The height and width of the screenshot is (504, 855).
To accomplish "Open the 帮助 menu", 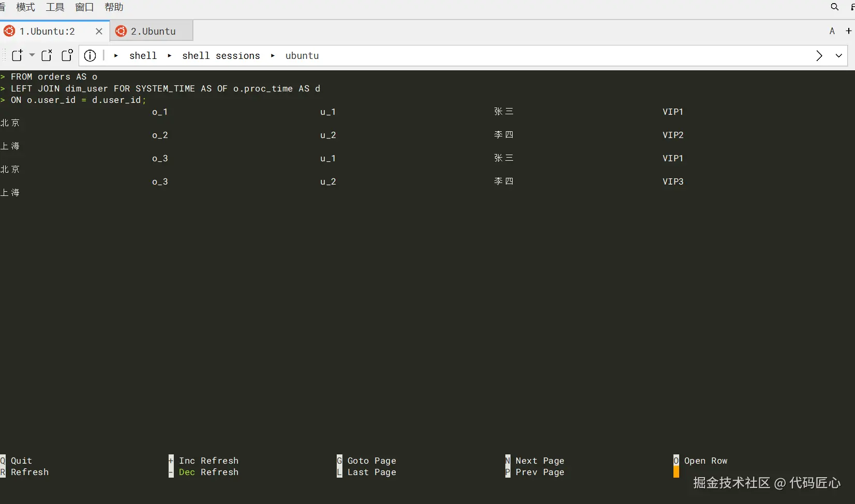I will coord(114,7).
